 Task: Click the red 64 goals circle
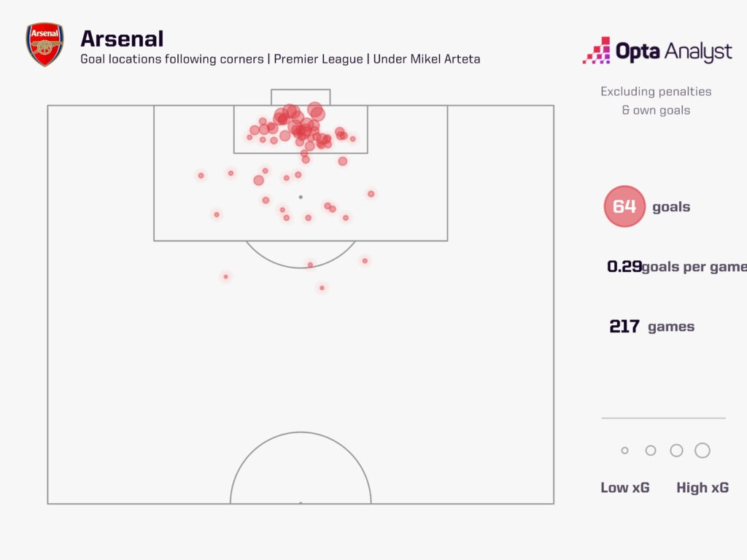[x=624, y=206]
